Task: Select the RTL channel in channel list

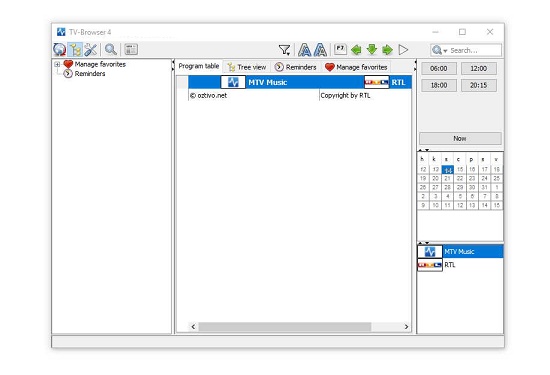Action: (460, 265)
